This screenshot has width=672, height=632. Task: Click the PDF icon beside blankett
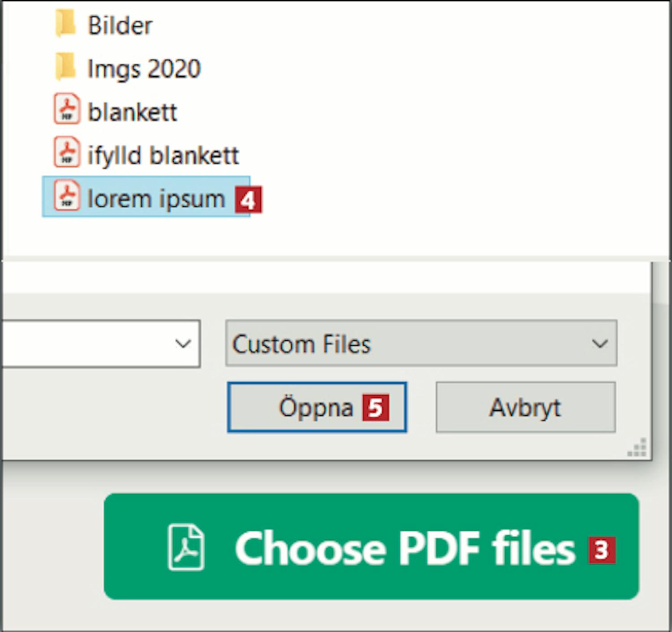coord(67,109)
